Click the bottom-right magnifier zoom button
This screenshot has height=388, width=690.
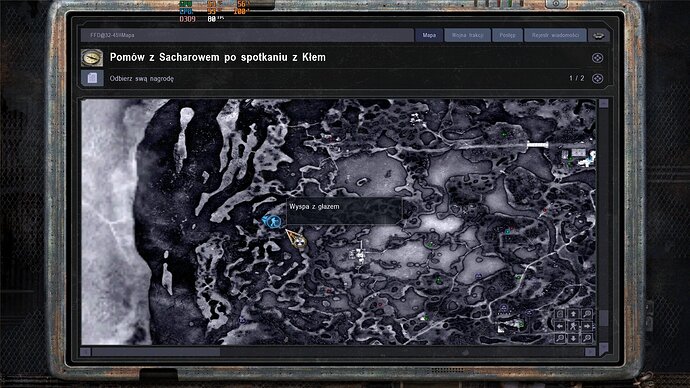[x=587, y=338]
